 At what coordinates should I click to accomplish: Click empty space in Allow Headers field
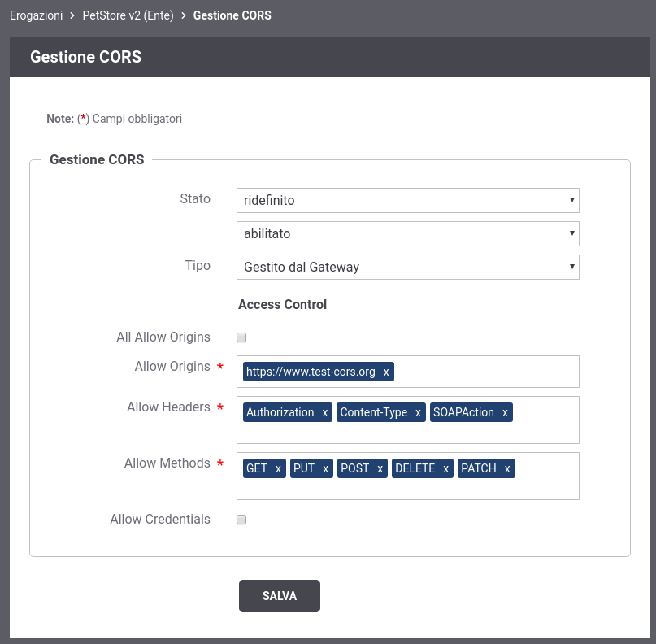(407, 433)
